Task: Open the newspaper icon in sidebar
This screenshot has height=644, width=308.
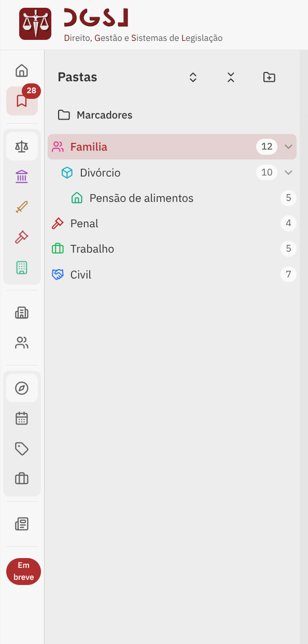Action: (22, 524)
